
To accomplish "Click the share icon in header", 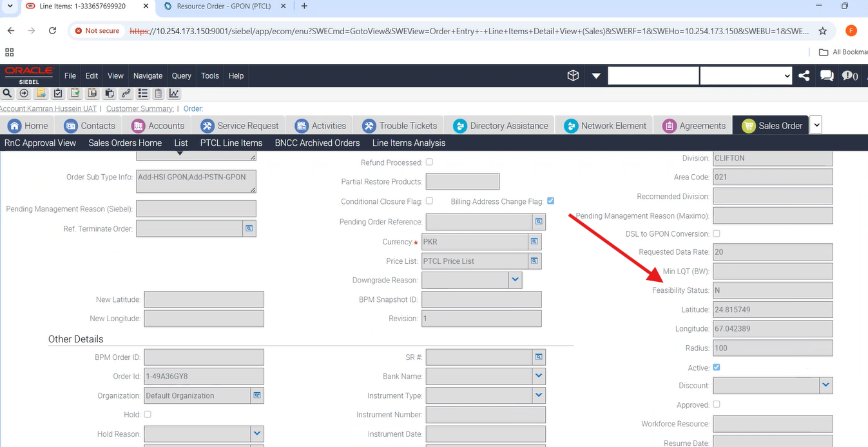I will coord(804,75).
